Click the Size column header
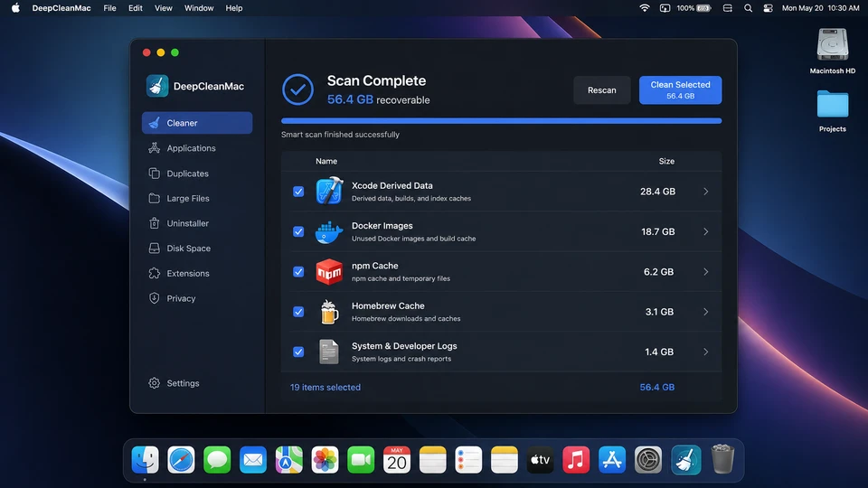 pyautogui.click(x=666, y=161)
